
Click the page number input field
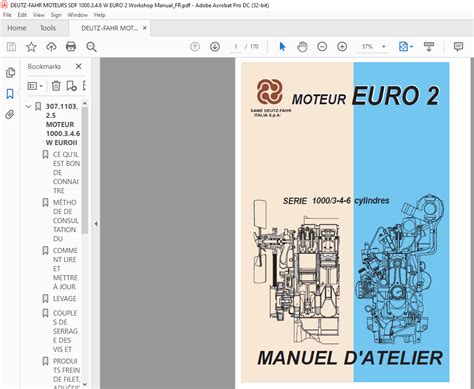point(236,47)
